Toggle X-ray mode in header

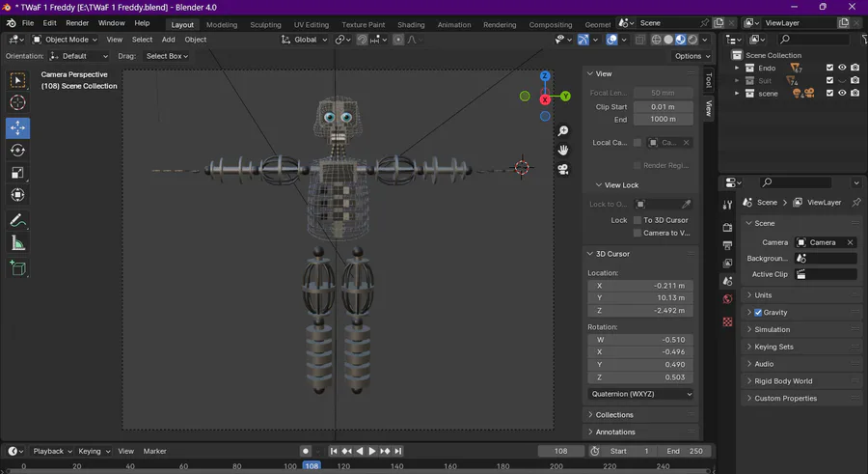pyautogui.click(x=640, y=40)
